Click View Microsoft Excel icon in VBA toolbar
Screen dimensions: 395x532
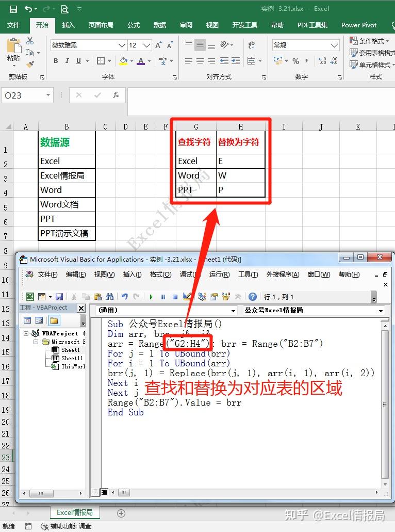30,297
